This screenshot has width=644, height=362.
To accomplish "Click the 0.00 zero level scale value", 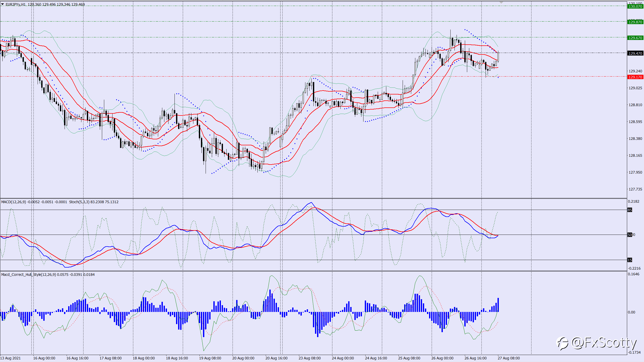I will click(632, 312).
